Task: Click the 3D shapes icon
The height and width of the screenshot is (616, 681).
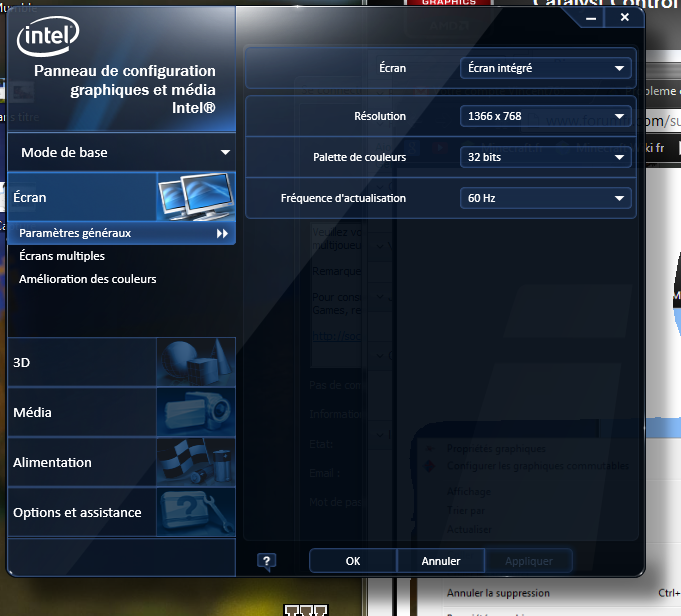Action: pos(196,361)
